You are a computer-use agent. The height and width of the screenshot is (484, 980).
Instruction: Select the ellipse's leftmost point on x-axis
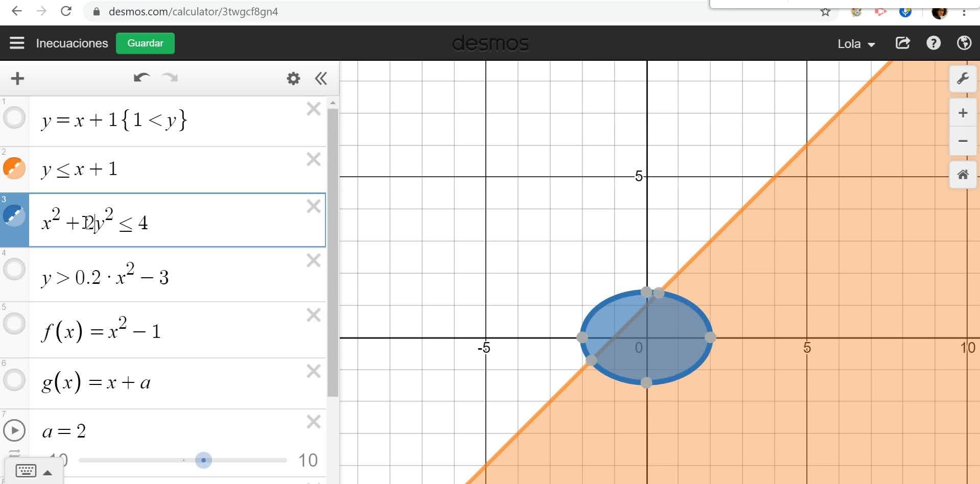[x=582, y=337]
